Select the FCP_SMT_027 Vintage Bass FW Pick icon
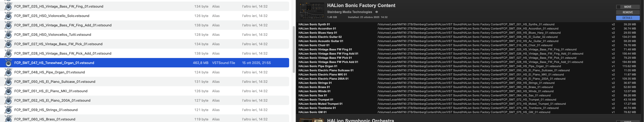 click(x=8, y=44)
